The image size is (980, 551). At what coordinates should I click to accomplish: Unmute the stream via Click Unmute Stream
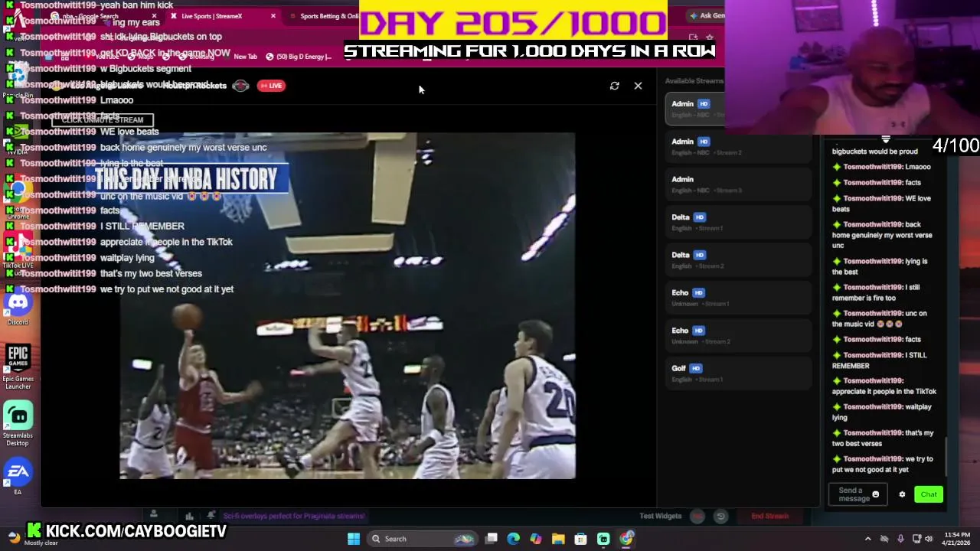pyautogui.click(x=103, y=120)
